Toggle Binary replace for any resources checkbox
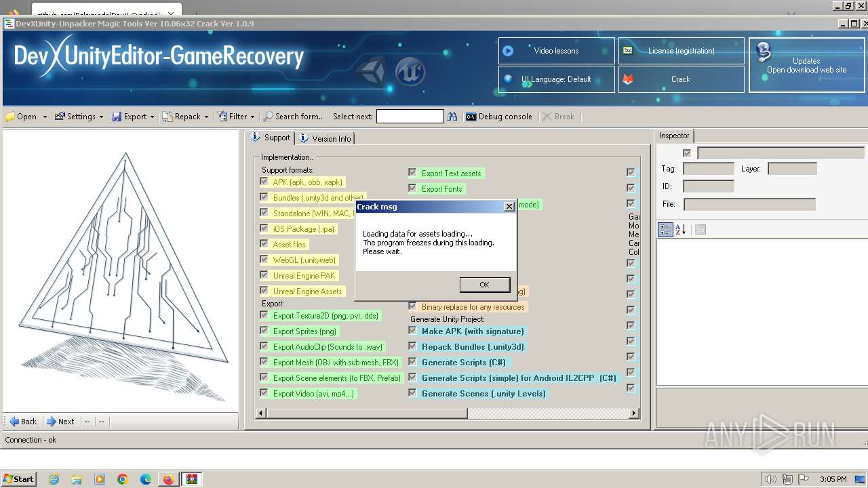 [412, 306]
